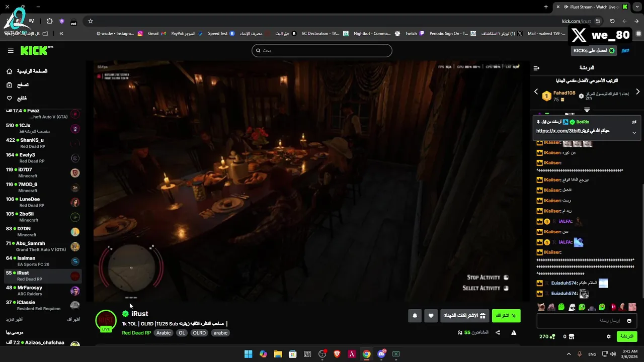
Task: Open the Nightbot bookmark
Action: click(x=377, y=34)
